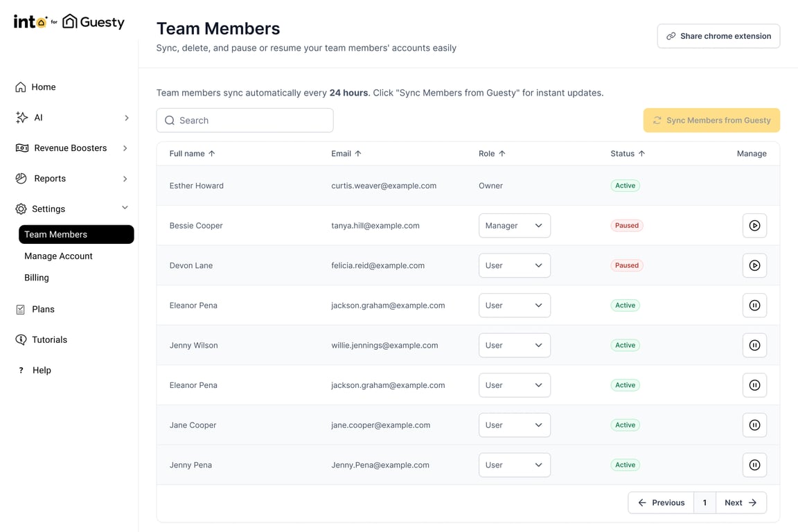Open Jenny Wilson's role dropdown

click(515, 345)
